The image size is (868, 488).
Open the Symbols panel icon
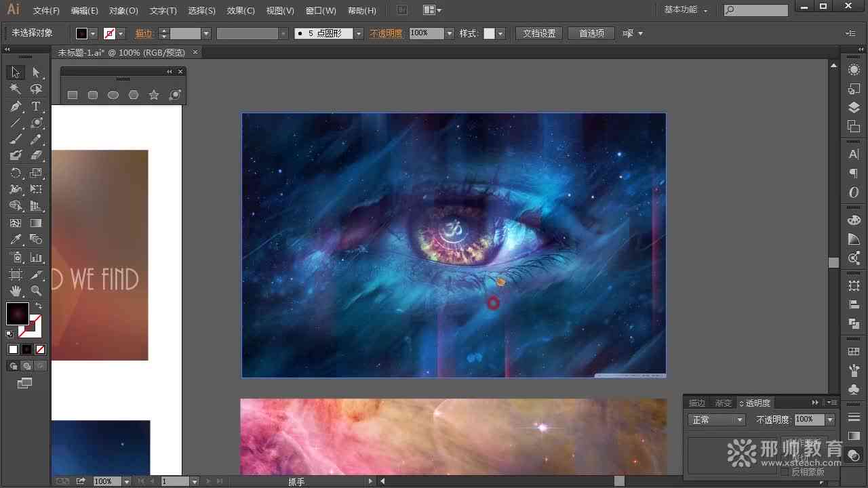(854, 389)
